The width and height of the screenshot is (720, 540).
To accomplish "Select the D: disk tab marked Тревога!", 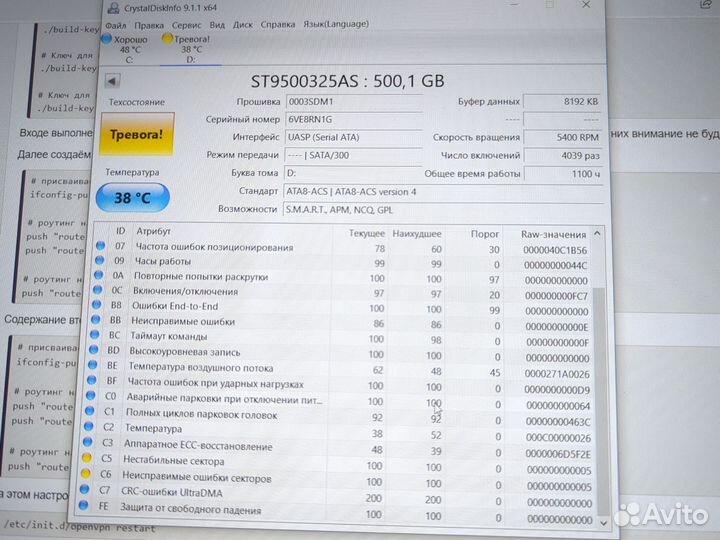I will click(191, 49).
